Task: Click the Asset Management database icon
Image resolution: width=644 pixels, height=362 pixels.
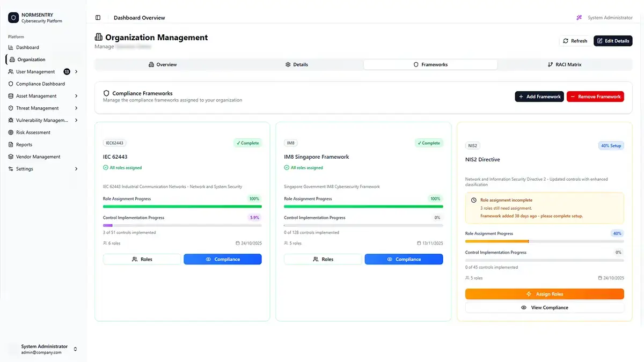Action: [x=11, y=96]
